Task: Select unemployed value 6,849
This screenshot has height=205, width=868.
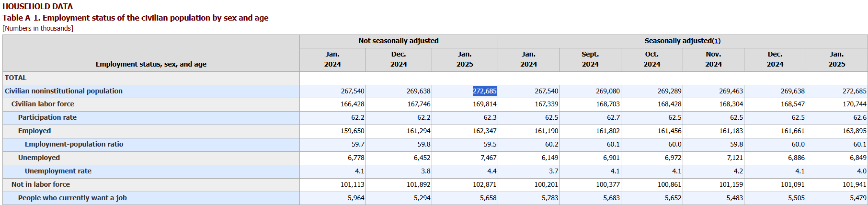Action: coord(858,158)
